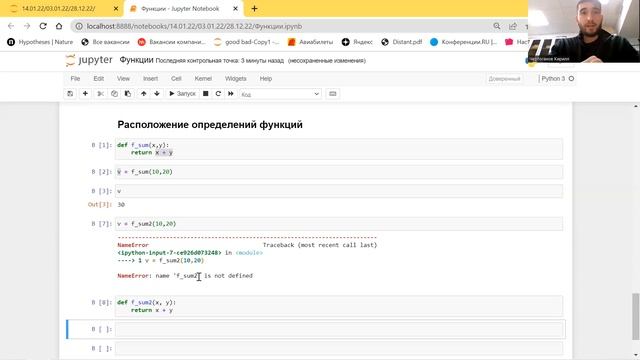Click the code cell containing only v
Viewport: 640px width, 360px height.
(x=339, y=191)
